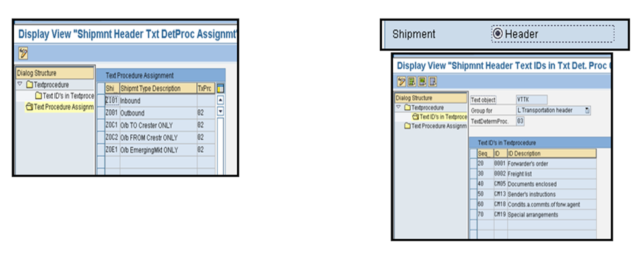Select row checkbox for ZI01 Inbound
Image resolution: width=644 pixels, height=264 pixels.
point(101,101)
